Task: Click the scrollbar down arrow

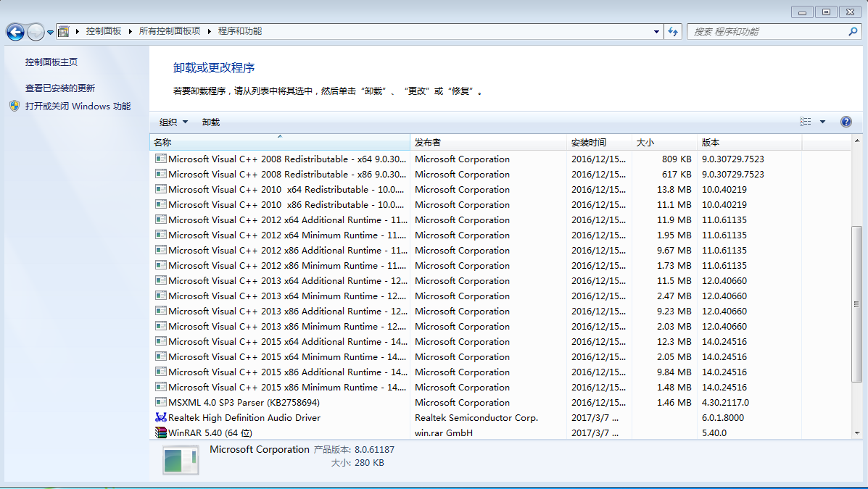Action: pos(856,432)
